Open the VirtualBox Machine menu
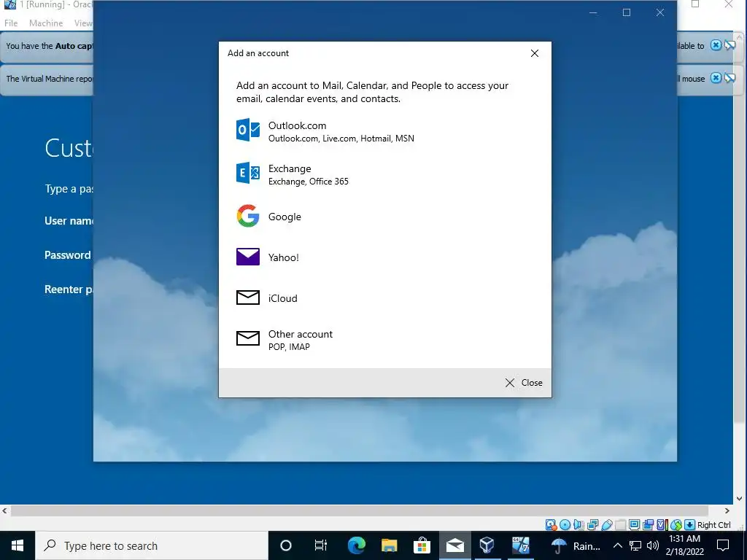 pos(46,23)
